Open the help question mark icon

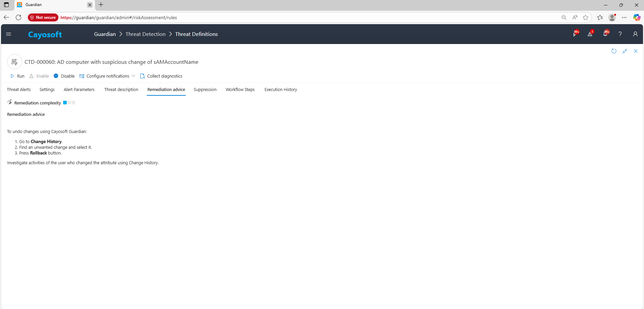coord(620,34)
